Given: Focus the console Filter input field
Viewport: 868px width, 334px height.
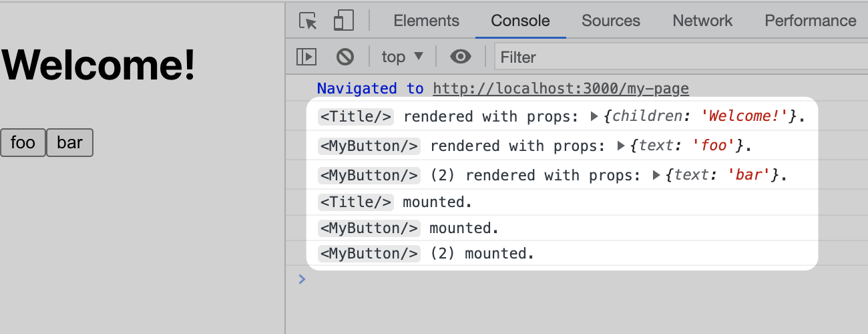Looking at the screenshot, I should [x=681, y=57].
